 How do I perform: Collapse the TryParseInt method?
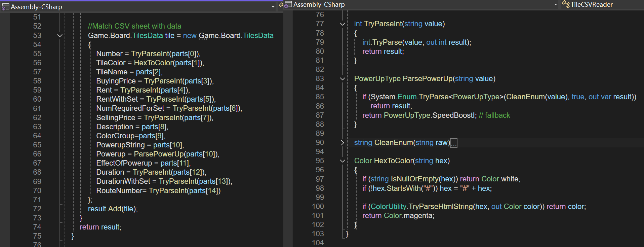(343, 24)
